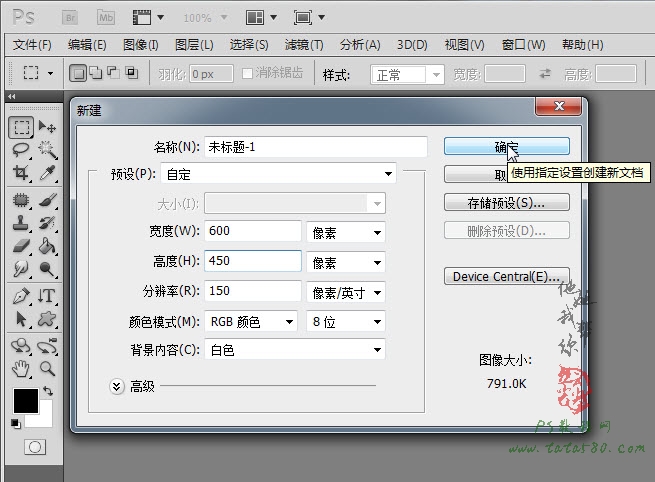The width and height of the screenshot is (655, 482).
Task: Open the 背景内容 白色 dropdown
Action: pos(295,350)
